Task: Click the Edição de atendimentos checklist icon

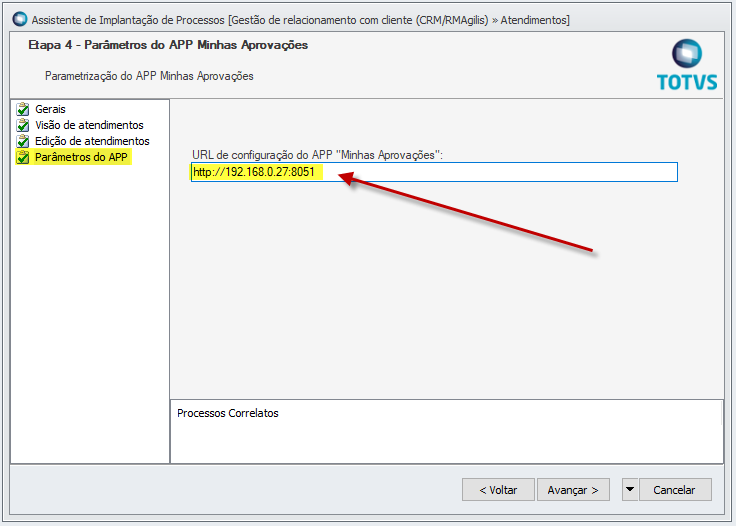Action: click(23, 141)
